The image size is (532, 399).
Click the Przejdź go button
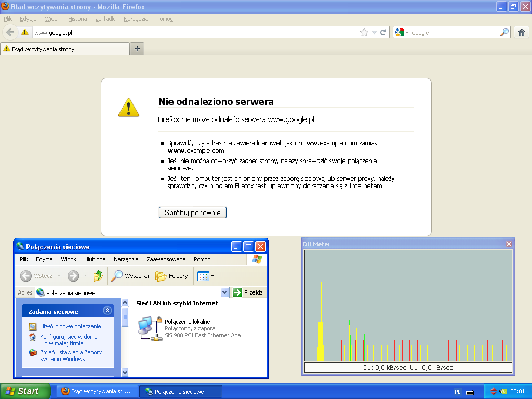(248, 292)
